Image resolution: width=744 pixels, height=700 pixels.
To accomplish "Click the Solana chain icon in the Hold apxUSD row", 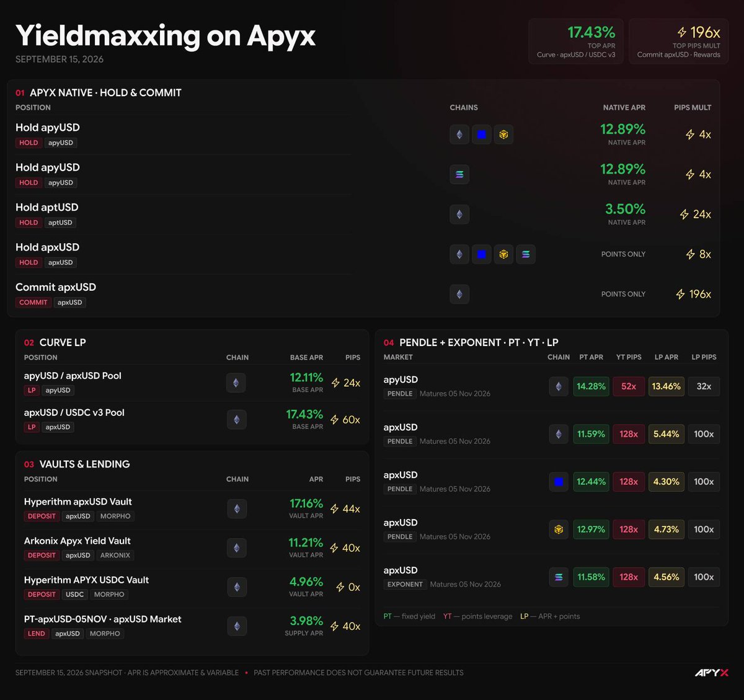I will [526, 254].
